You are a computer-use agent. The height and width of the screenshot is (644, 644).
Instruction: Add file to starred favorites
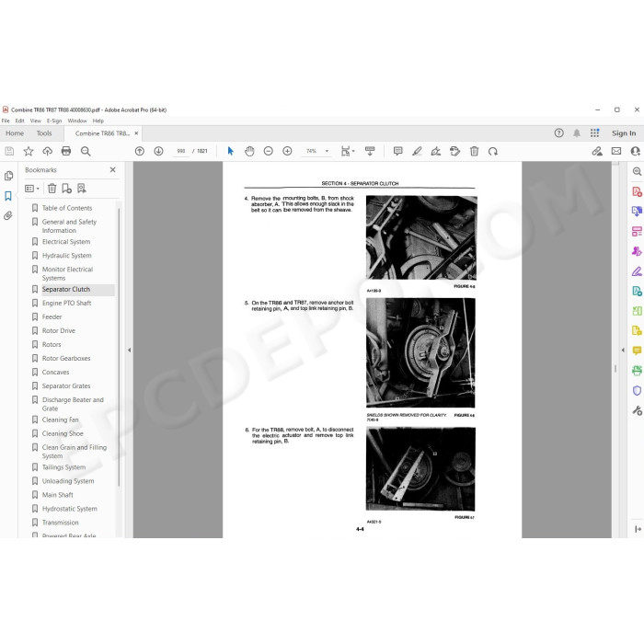[29, 151]
